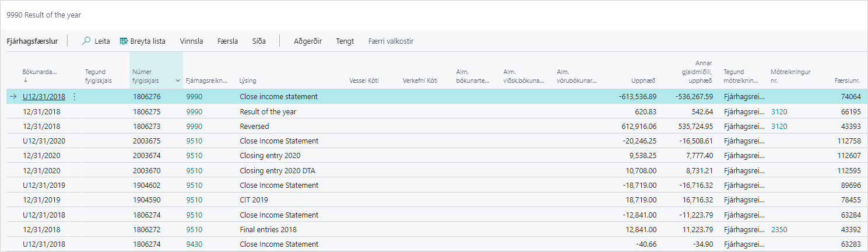Open the Tengt related menu
Image resolution: width=868 pixels, height=252 pixels.
345,41
